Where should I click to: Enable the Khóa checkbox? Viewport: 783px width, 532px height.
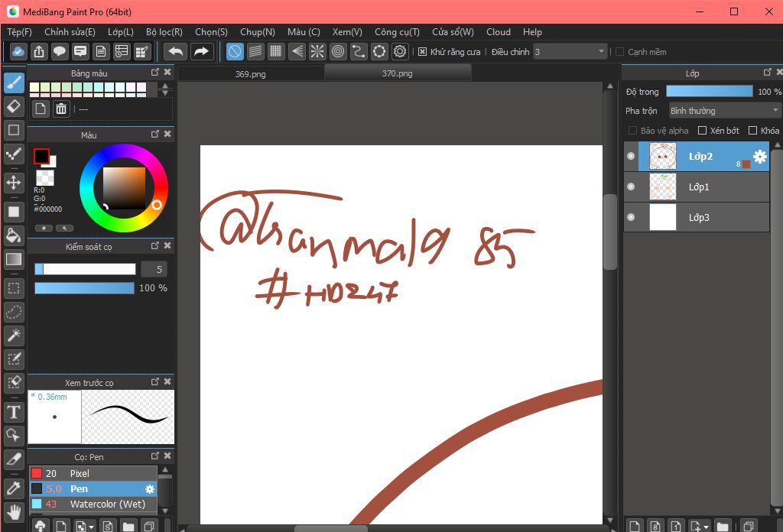[x=752, y=130]
